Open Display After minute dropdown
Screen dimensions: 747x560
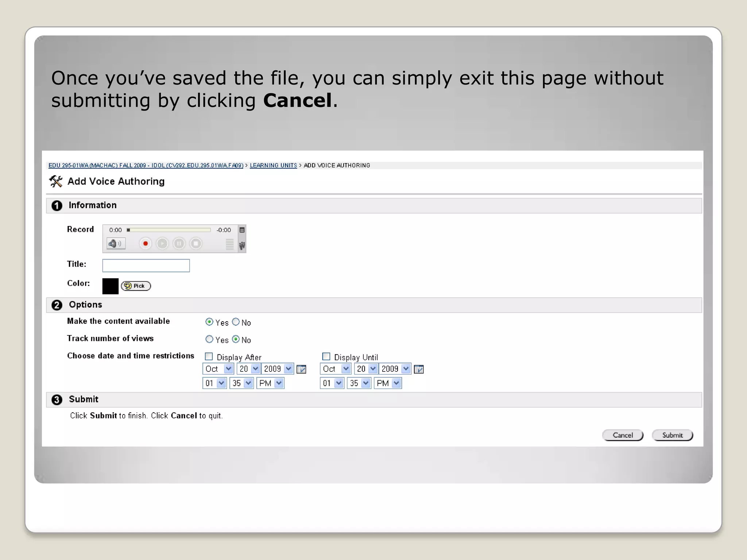tap(241, 383)
